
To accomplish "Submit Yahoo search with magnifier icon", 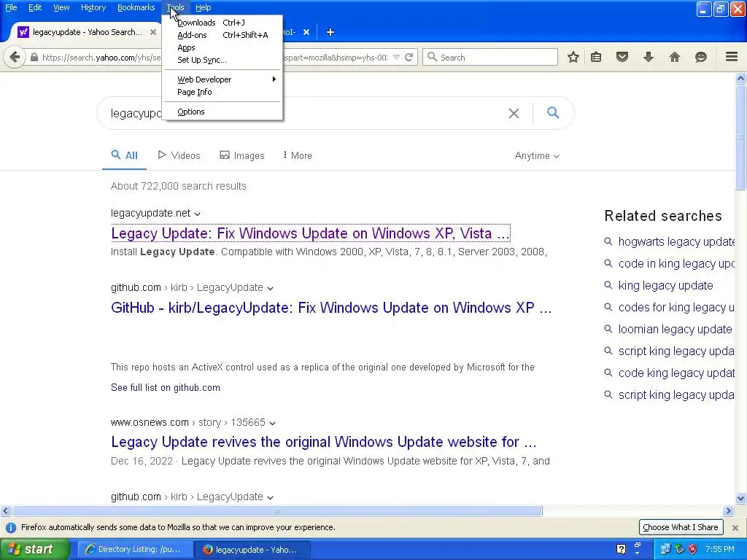I will coord(553,113).
